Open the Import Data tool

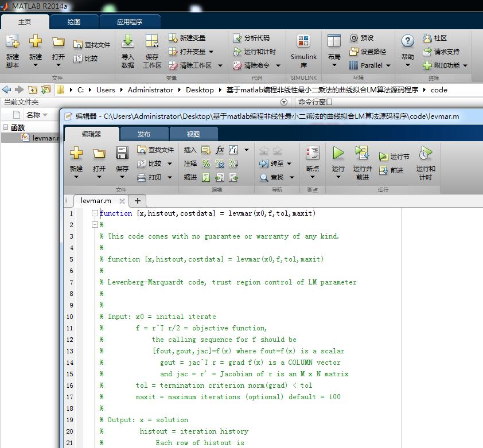point(127,51)
